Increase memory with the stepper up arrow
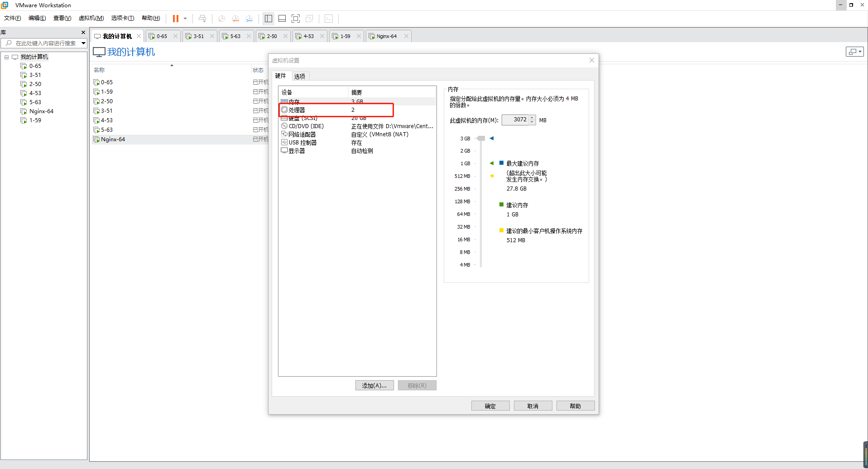868x469 pixels. (532, 118)
